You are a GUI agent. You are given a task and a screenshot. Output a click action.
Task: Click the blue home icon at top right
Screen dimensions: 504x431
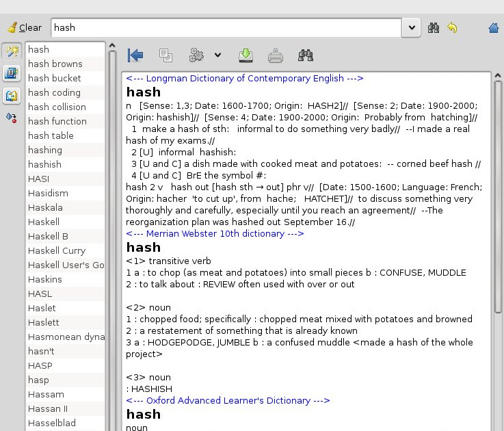pyautogui.click(x=494, y=27)
